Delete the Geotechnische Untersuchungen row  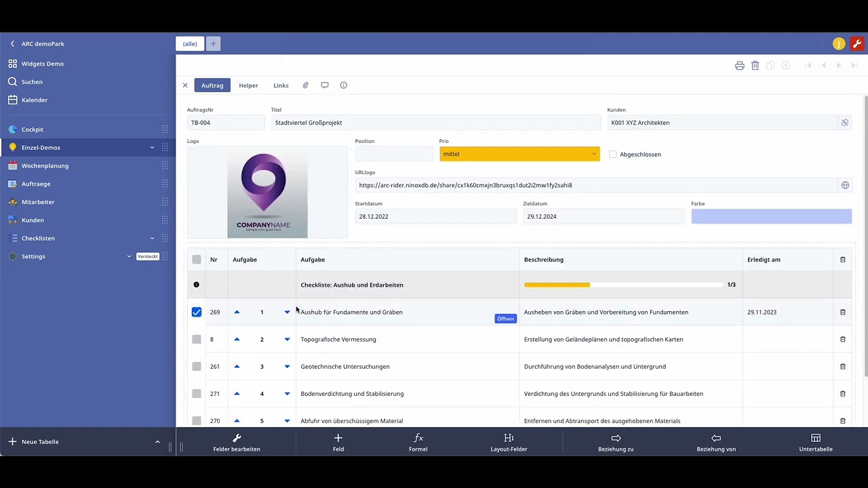point(843,367)
